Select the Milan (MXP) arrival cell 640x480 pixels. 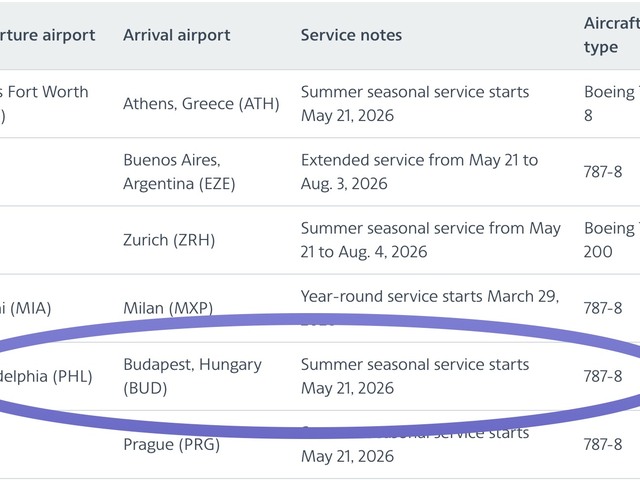tap(168, 308)
